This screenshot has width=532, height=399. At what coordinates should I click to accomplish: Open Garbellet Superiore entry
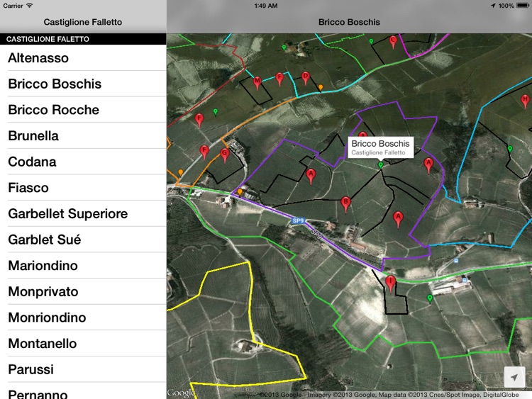pos(83,213)
